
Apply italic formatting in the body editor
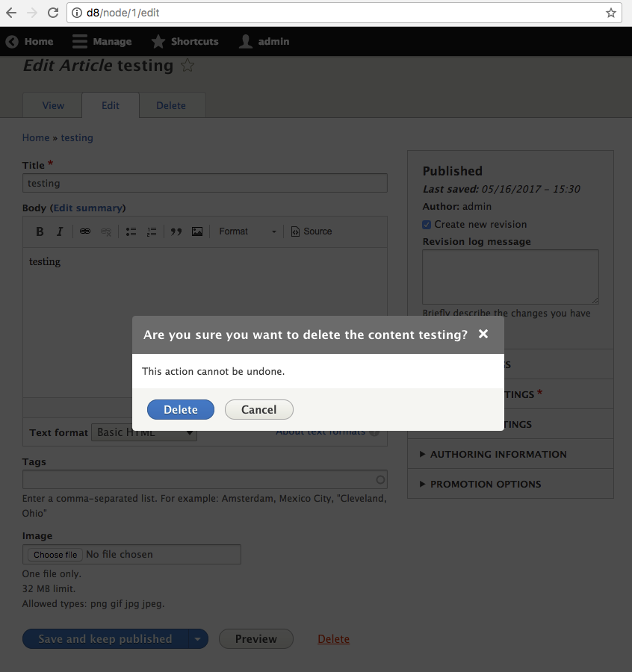[60, 231]
